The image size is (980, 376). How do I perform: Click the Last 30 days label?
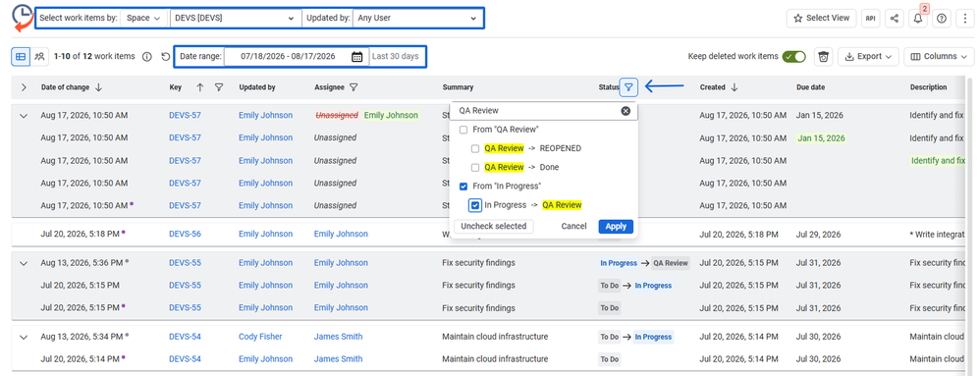click(395, 57)
